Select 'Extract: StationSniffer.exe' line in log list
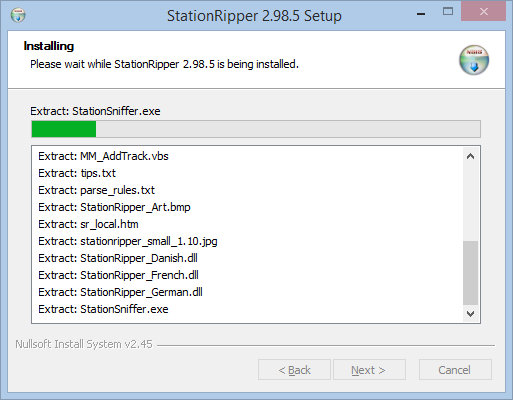The height and width of the screenshot is (400, 513). pyautogui.click(x=103, y=309)
